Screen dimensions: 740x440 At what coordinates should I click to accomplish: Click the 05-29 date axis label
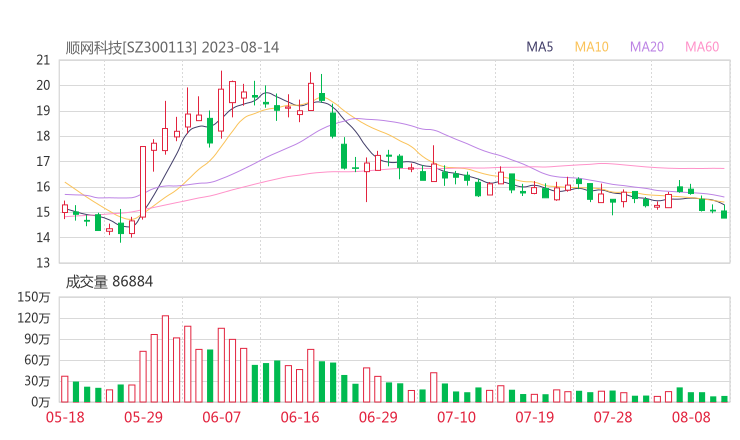143,417
